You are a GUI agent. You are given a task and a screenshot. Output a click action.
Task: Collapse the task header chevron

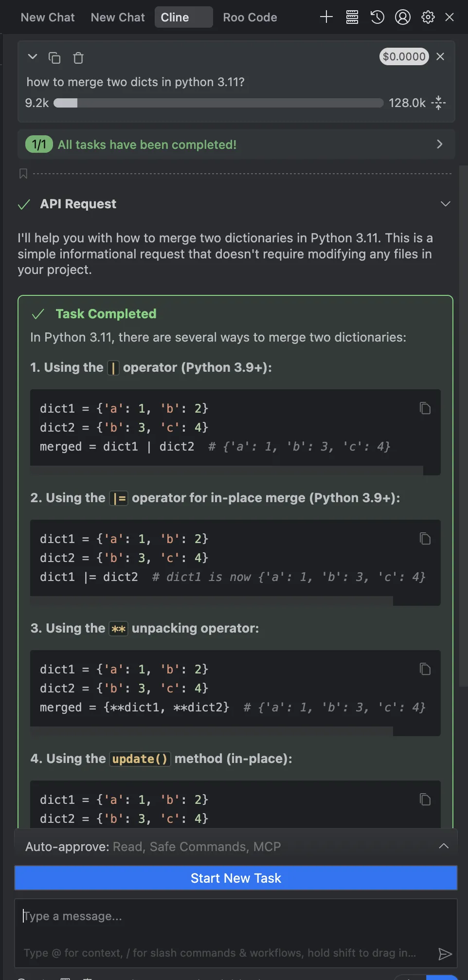[33, 57]
